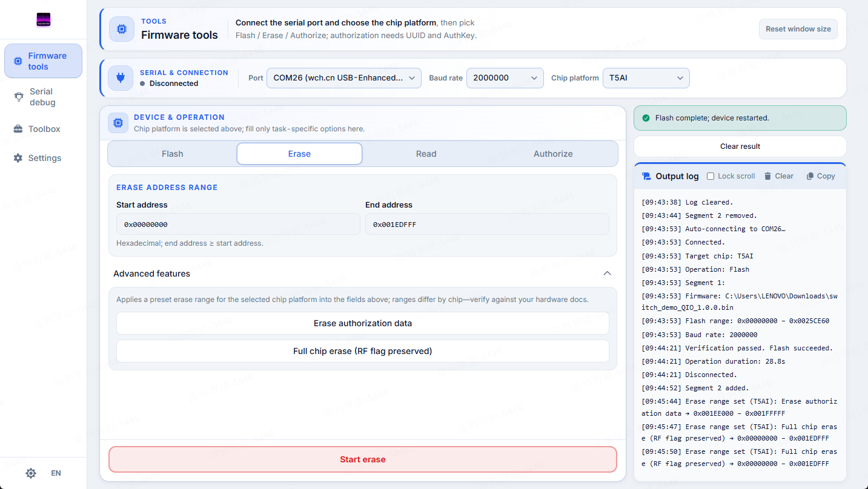Click log line 'Target chip: T5AI'
The width and height of the screenshot is (868, 489).
(x=698, y=256)
